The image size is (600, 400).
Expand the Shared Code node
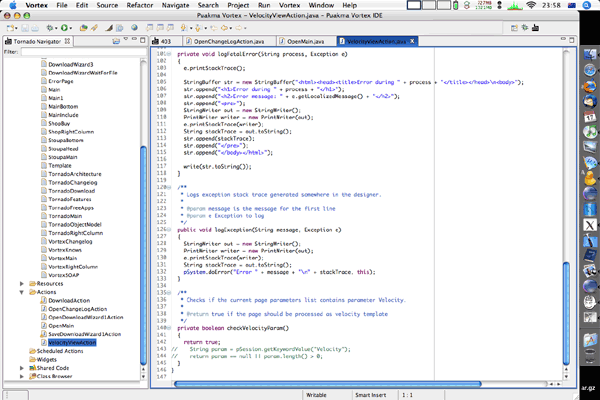click(22, 368)
